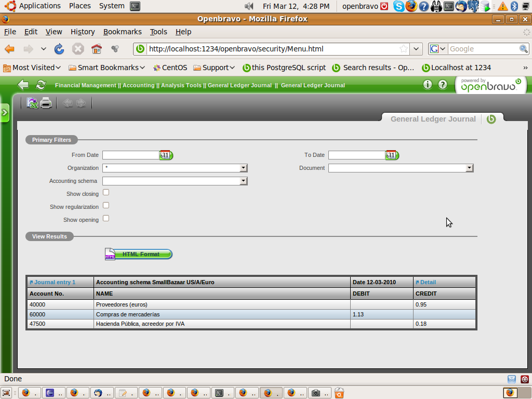Click the Google search box
The width and height of the screenshot is (532, 399).
(484, 49)
